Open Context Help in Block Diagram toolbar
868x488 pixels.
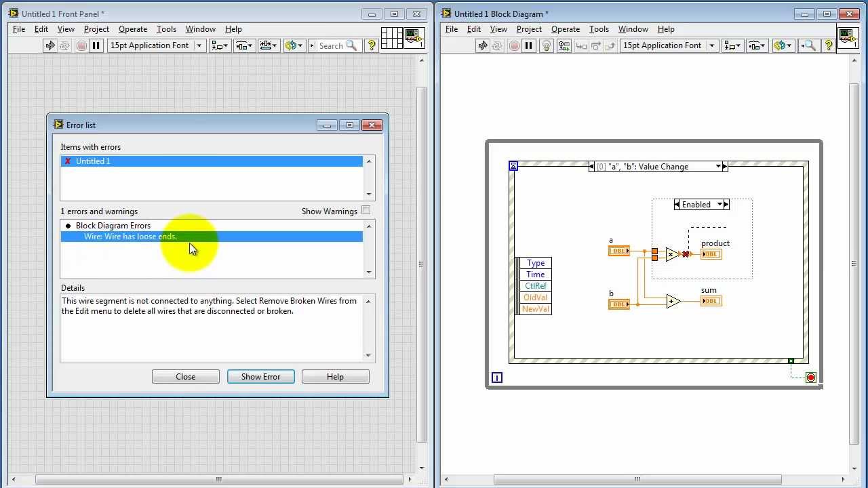[x=828, y=45]
